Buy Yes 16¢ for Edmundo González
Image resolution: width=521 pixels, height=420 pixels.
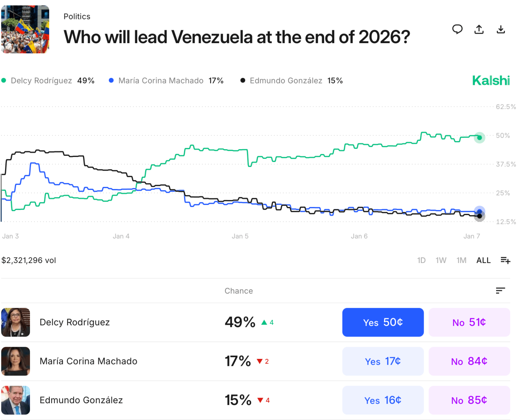point(383,400)
